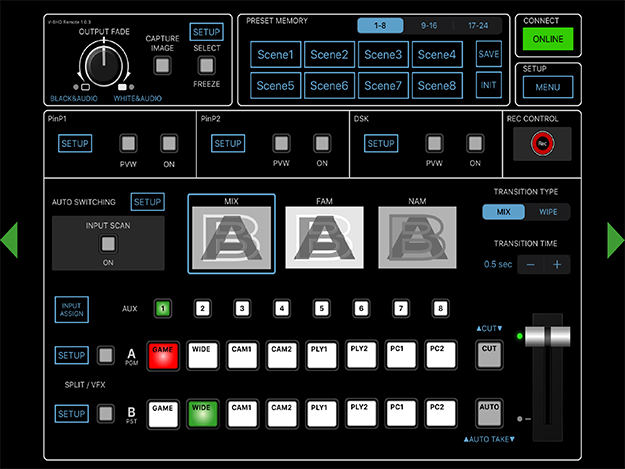Click the green left navigation arrow
Screen dimensions: 625x469
9,240
